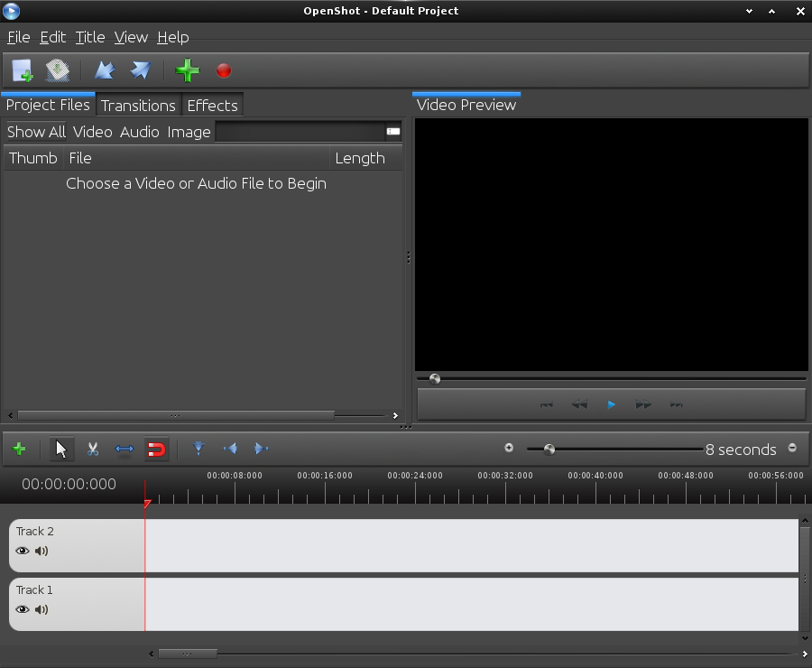Viewport: 812px width, 668px height.
Task: Click the timeline horizontal scrollbar thumb
Action: click(188, 654)
